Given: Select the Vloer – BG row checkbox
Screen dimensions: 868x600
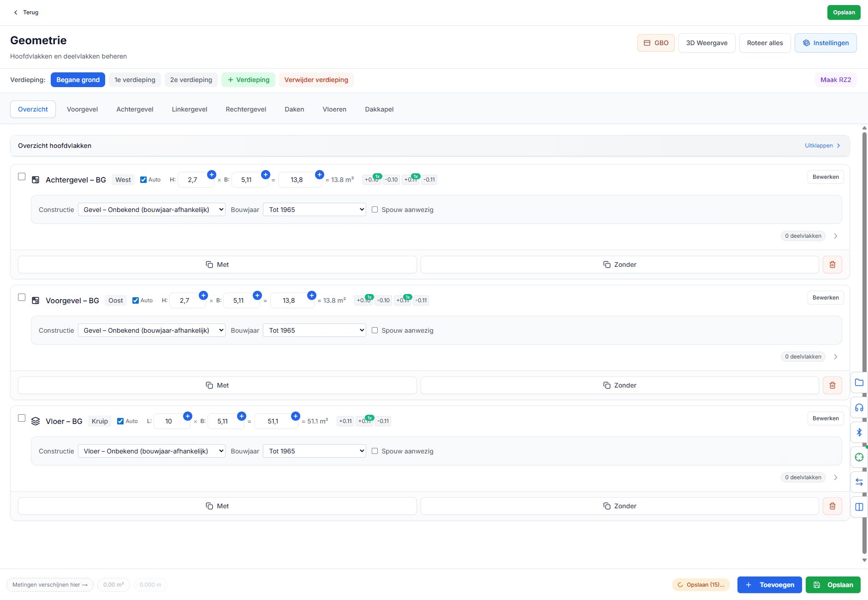Looking at the screenshot, I should coord(22,418).
